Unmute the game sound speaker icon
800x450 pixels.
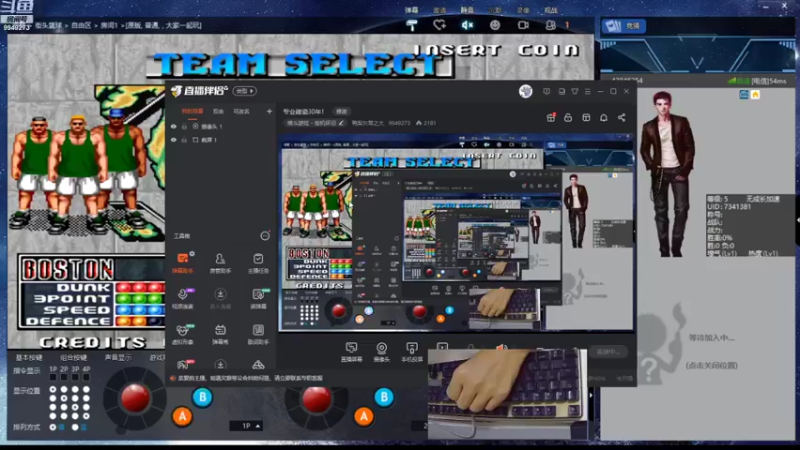(467, 25)
